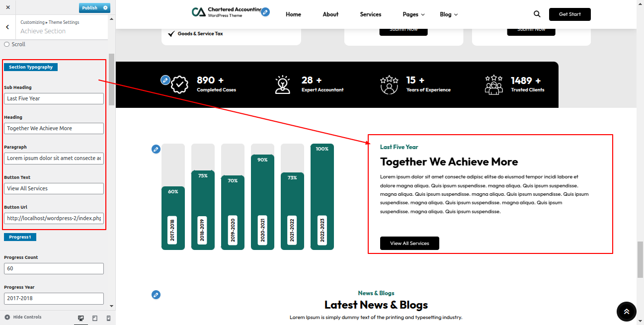Viewport: 644px width, 325px height.
Task: Select the Scroll radio option
Action: point(7,45)
